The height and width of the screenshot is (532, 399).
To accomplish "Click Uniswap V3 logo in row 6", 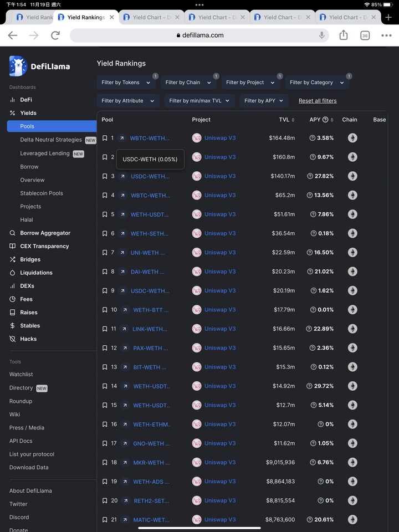I will pyautogui.click(x=197, y=233).
